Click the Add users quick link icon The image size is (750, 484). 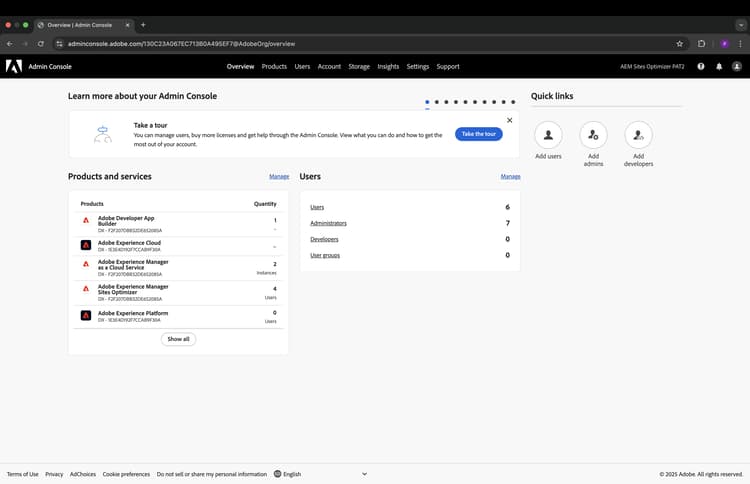(548, 135)
